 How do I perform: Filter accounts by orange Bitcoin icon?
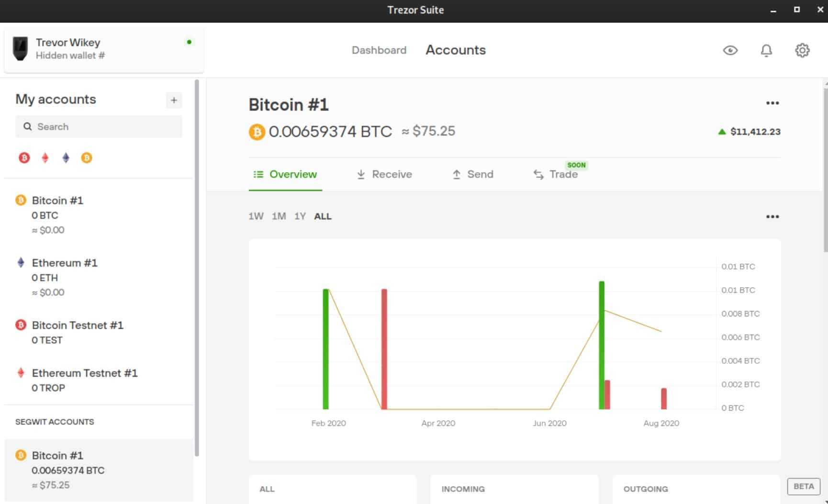tap(87, 157)
